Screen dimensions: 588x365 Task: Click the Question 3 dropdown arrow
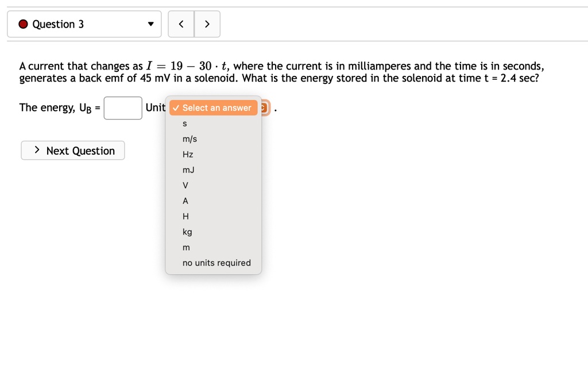[150, 24]
